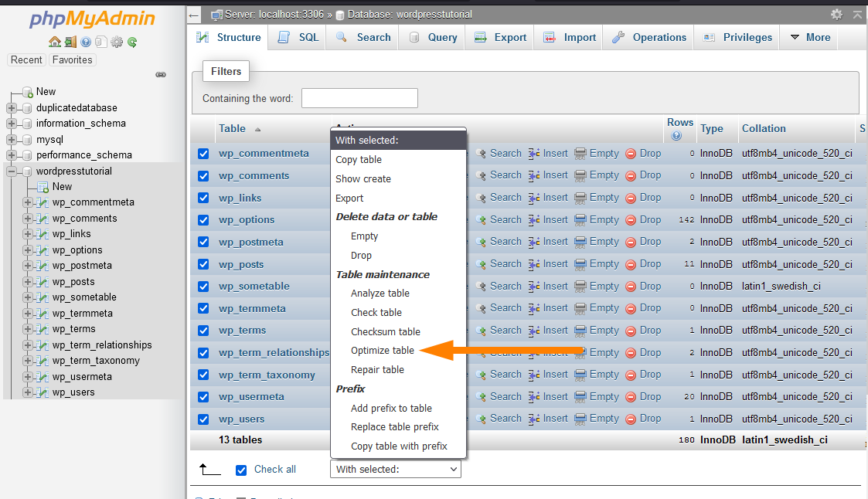Reload navigation panel green arrow icon

tap(131, 42)
